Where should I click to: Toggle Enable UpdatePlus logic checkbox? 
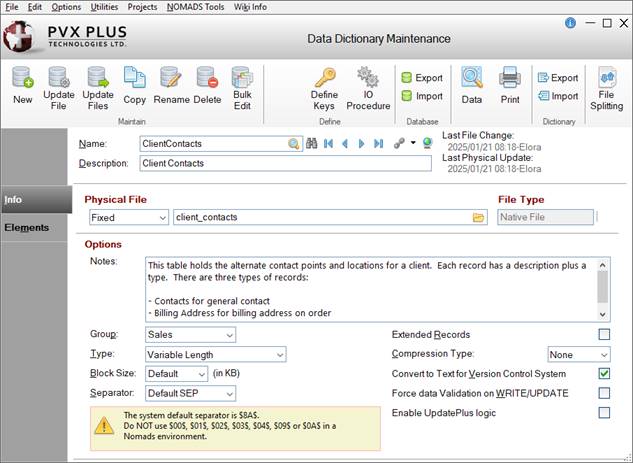[604, 412]
